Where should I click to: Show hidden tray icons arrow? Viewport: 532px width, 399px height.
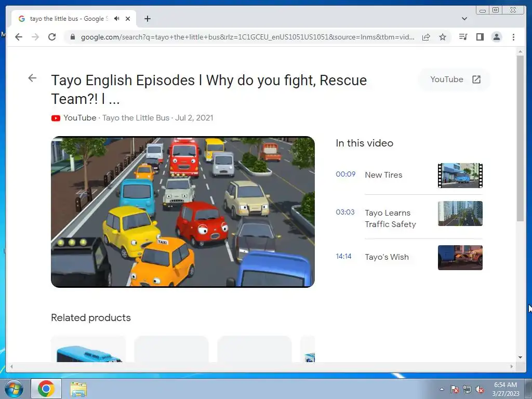coord(442,389)
